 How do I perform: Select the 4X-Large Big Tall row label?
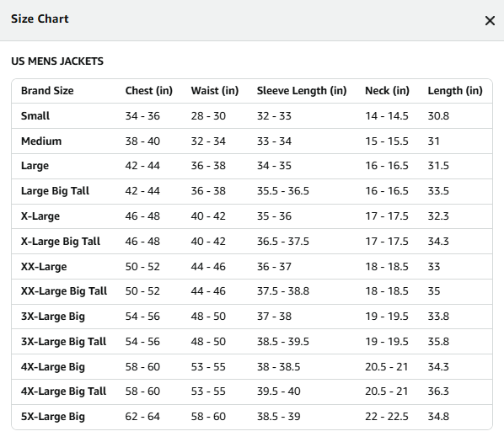63,391
